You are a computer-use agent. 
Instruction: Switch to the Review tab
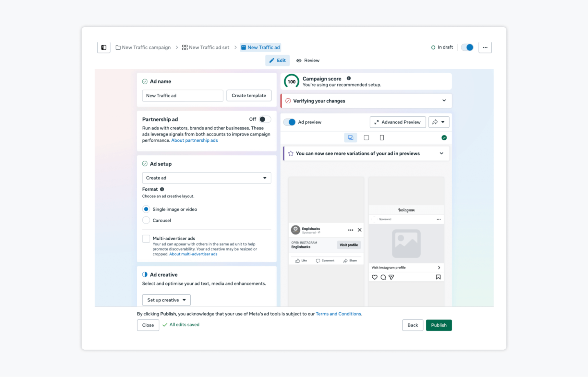(x=308, y=60)
